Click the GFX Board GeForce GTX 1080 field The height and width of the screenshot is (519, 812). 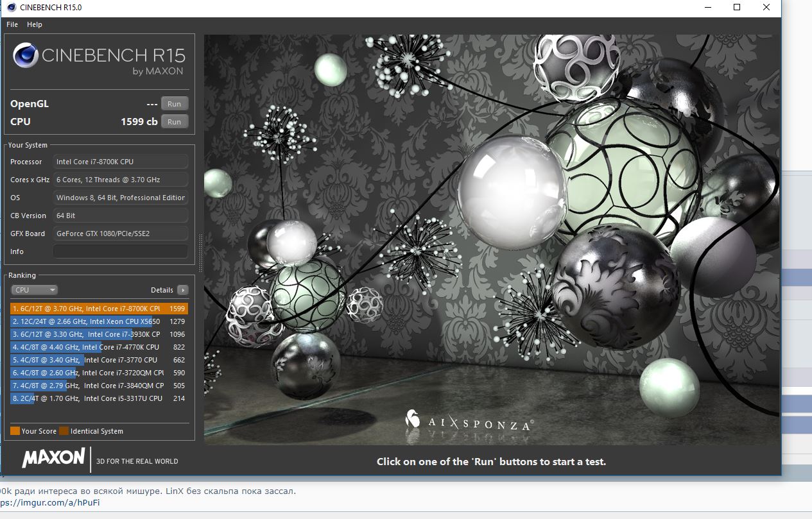(121, 234)
